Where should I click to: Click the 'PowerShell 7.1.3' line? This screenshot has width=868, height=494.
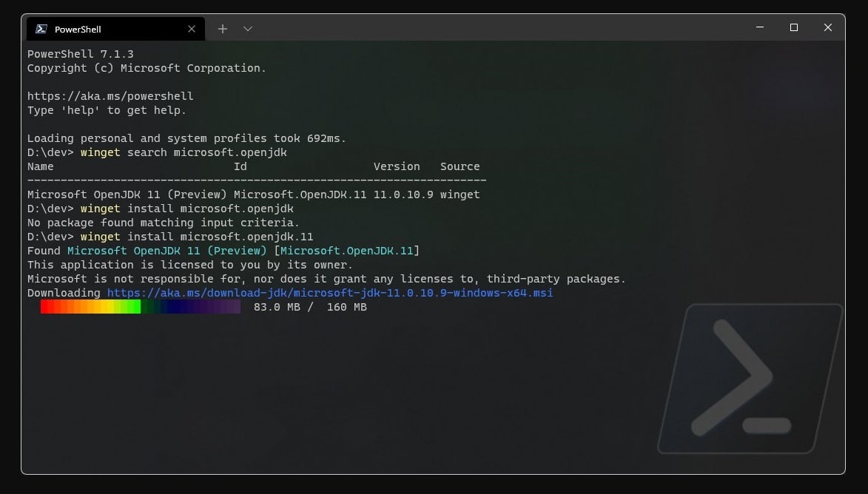(x=80, y=54)
